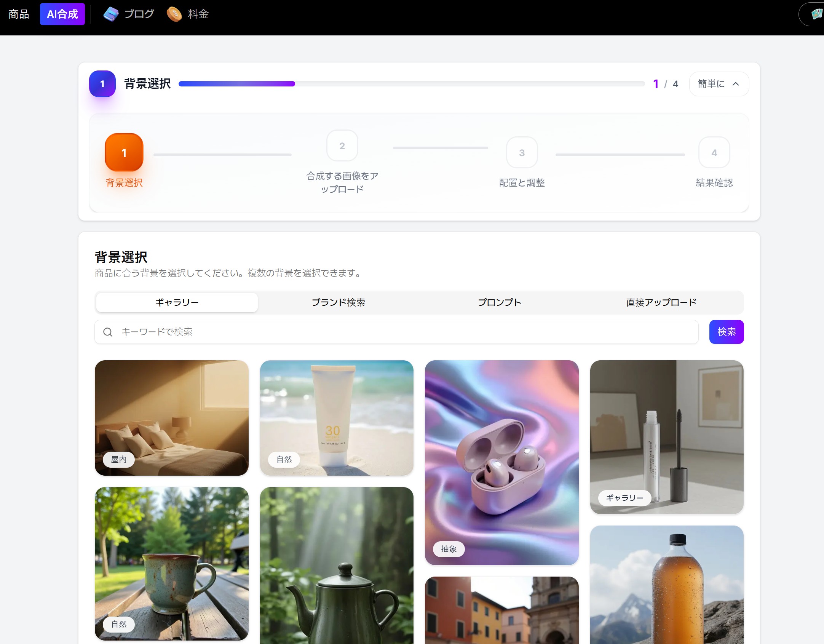Viewport: 824px width, 644px height.
Task: Select the teapot forest background thumbnail
Action: pos(337,566)
